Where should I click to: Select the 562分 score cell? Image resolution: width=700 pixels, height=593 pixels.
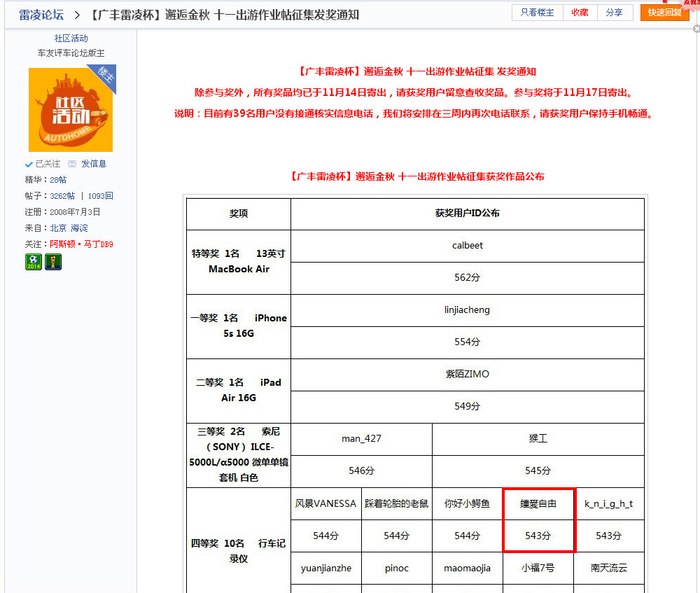tap(467, 278)
